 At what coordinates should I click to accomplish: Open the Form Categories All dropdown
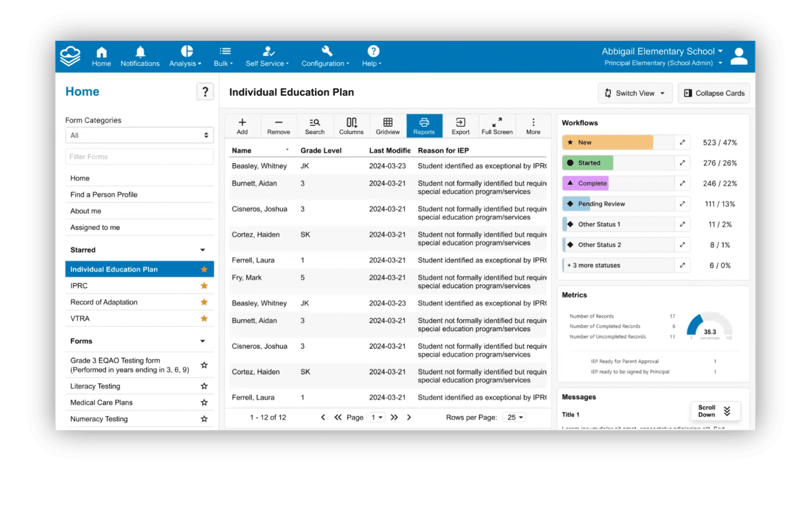(139, 135)
